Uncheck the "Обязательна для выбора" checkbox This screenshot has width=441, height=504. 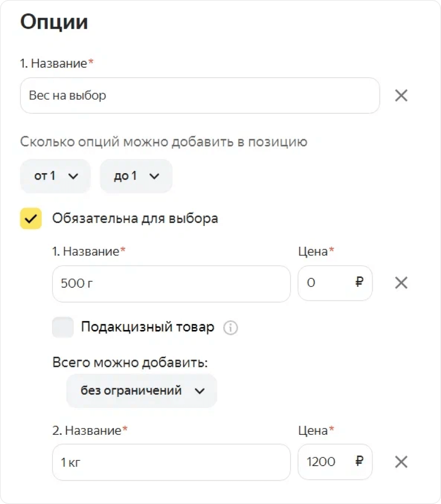(31, 219)
